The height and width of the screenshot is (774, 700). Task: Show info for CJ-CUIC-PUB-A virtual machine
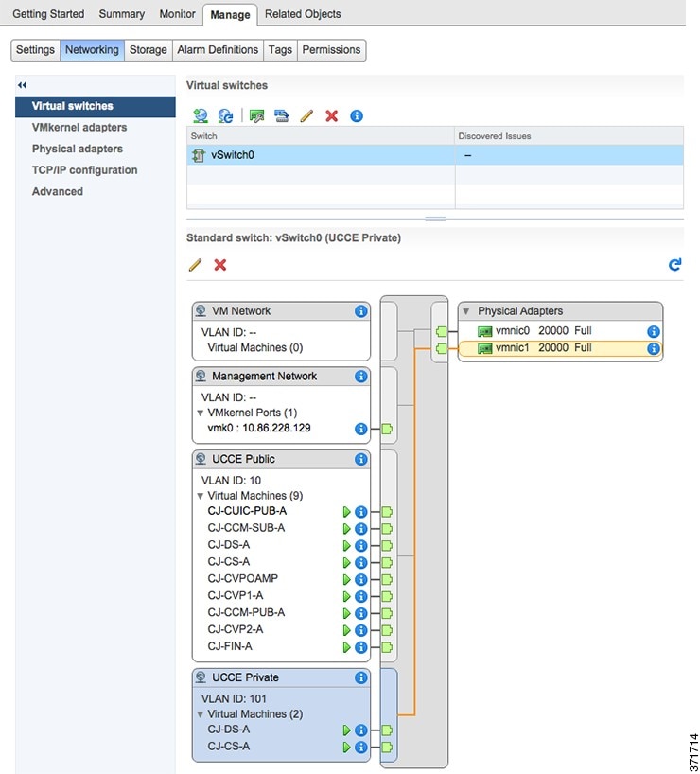360,512
